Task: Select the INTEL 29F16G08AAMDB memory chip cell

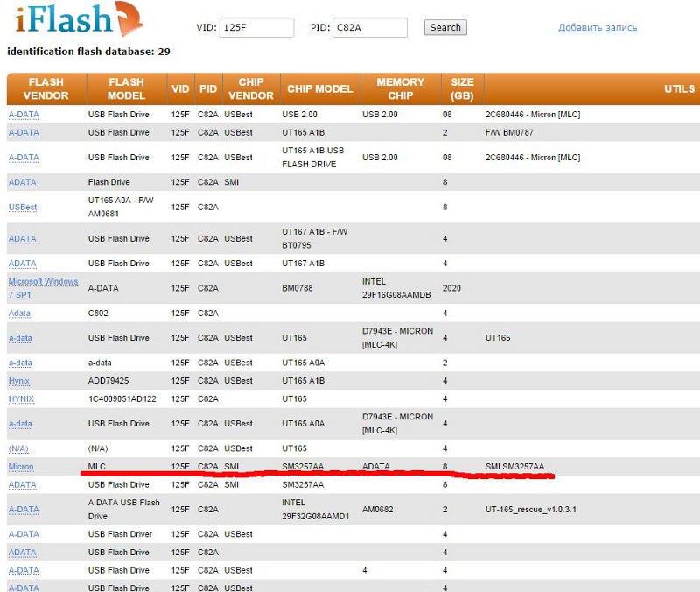Action: point(396,288)
